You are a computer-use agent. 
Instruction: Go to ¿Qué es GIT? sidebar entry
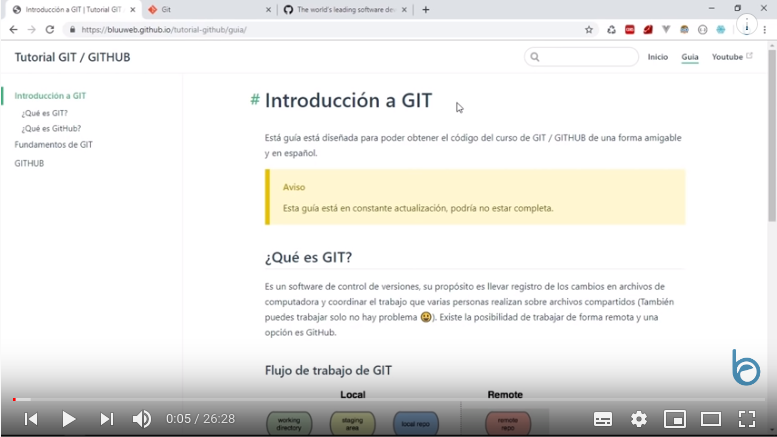point(44,113)
